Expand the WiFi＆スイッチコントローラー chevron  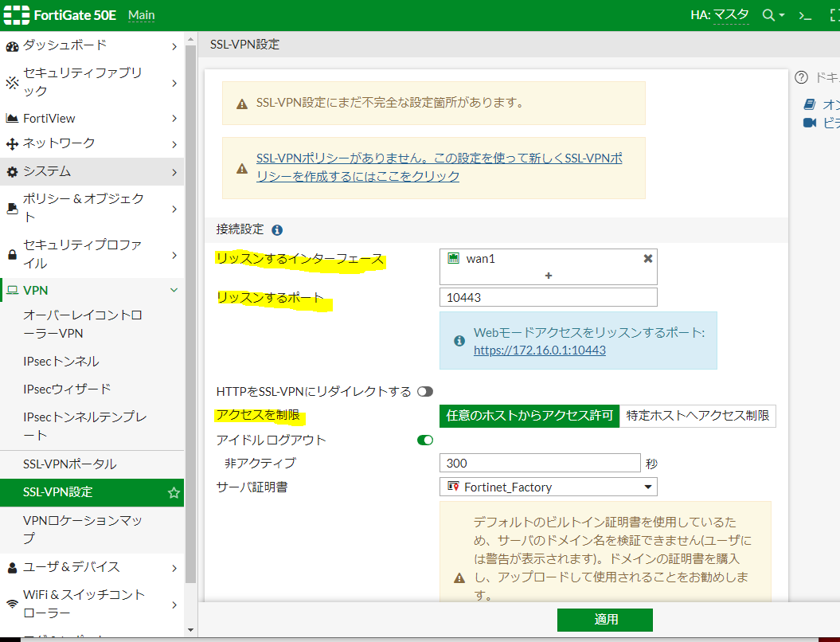(174, 605)
